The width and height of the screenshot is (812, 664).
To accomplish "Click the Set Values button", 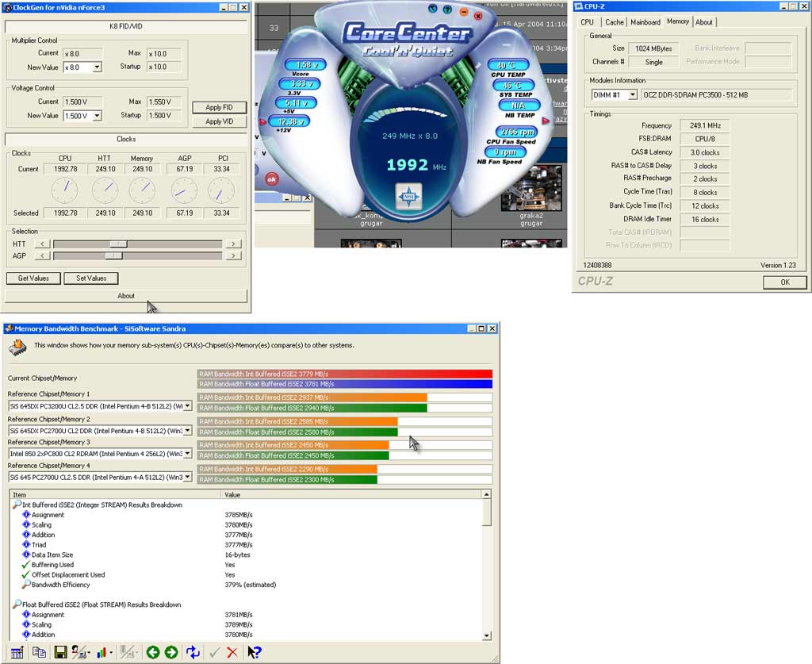I will (91, 278).
